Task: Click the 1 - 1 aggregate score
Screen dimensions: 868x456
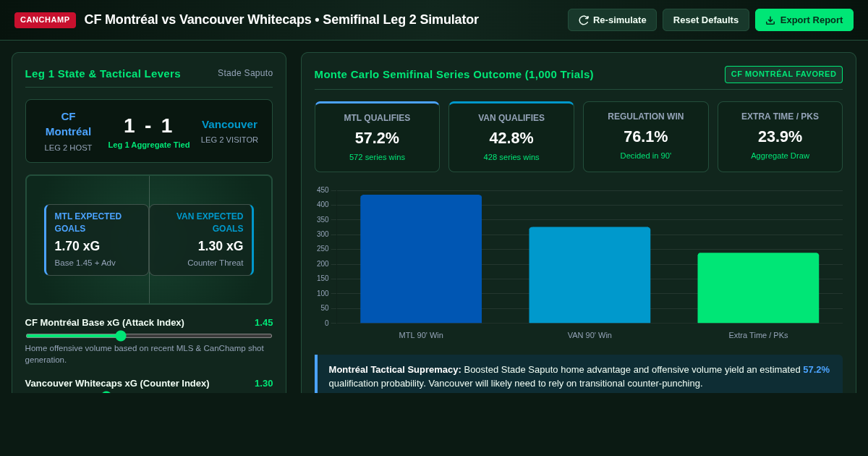Action: pyautogui.click(x=148, y=125)
